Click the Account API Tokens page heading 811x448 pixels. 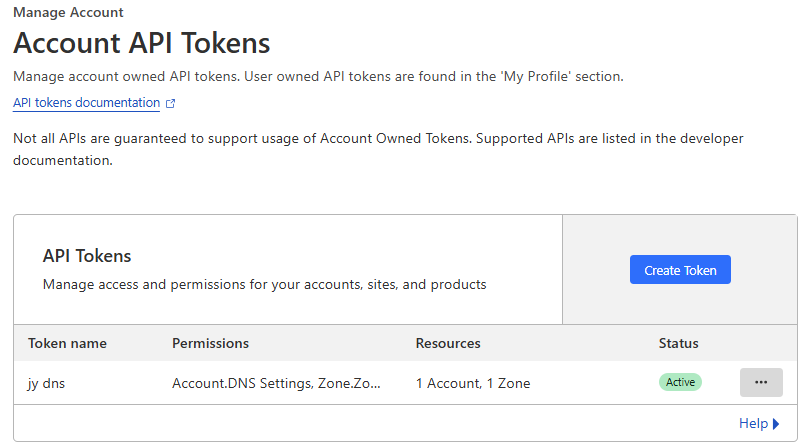(x=142, y=43)
